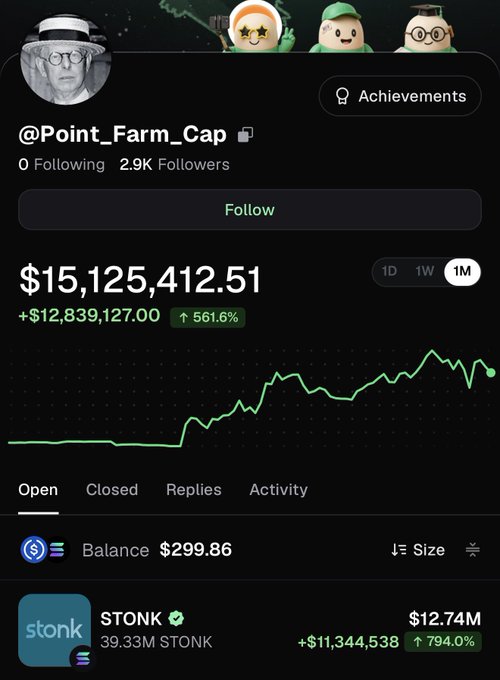This screenshot has height=680, width=500.
Task: Open the profile avatar photo
Action: (65, 59)
